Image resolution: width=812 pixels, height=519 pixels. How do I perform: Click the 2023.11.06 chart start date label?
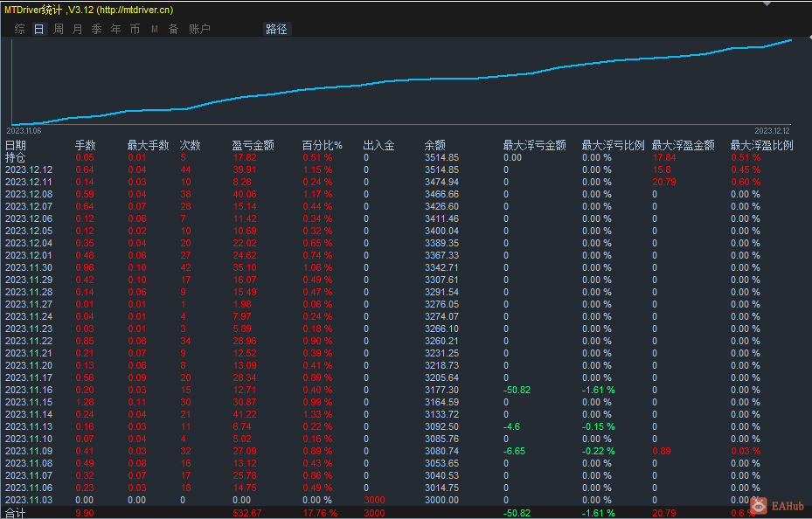[24, 131]
